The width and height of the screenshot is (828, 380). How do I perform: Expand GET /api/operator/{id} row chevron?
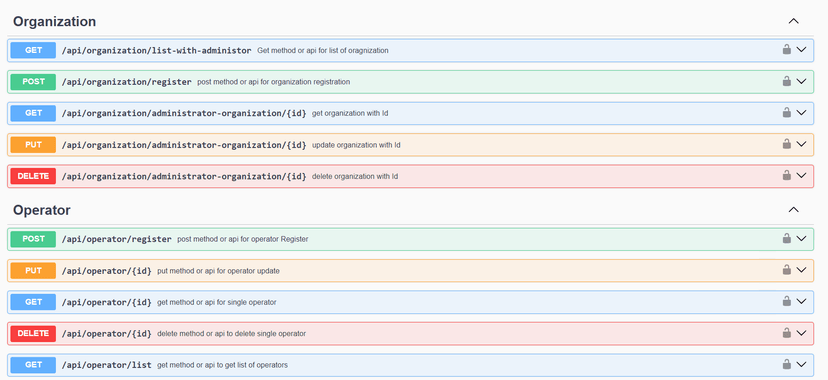[x=801, y=301]
